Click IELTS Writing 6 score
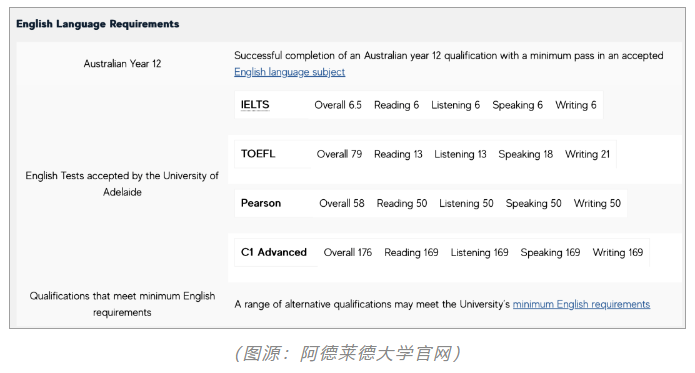695x373 pixels. 576,105
